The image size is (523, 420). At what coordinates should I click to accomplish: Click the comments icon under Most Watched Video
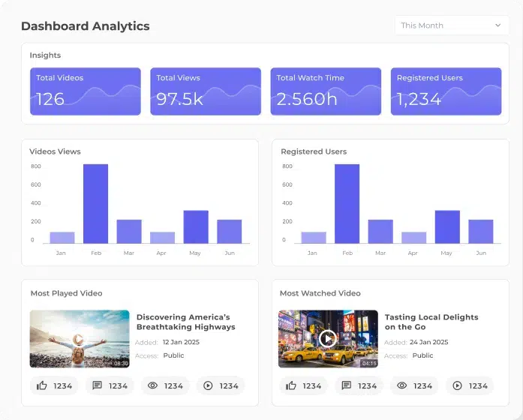(x=346, y=385)
